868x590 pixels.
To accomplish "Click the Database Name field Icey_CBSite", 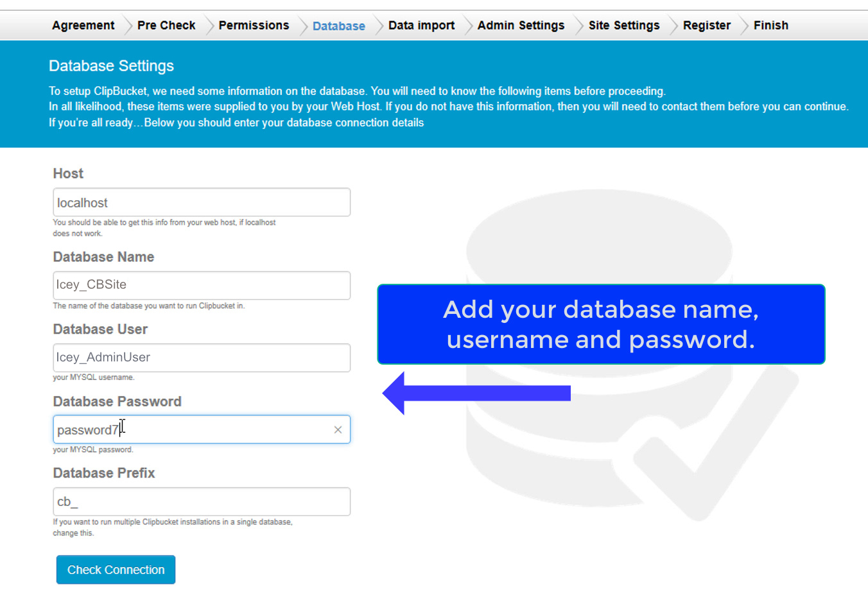I will pyautogui.click(x=202, y=285).
